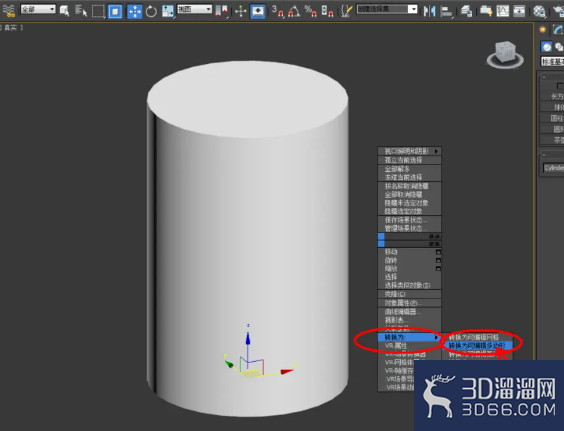Screen dimensions: 564x431
Task: Click the Use Pivot Point Center icon
Action: 222,11
